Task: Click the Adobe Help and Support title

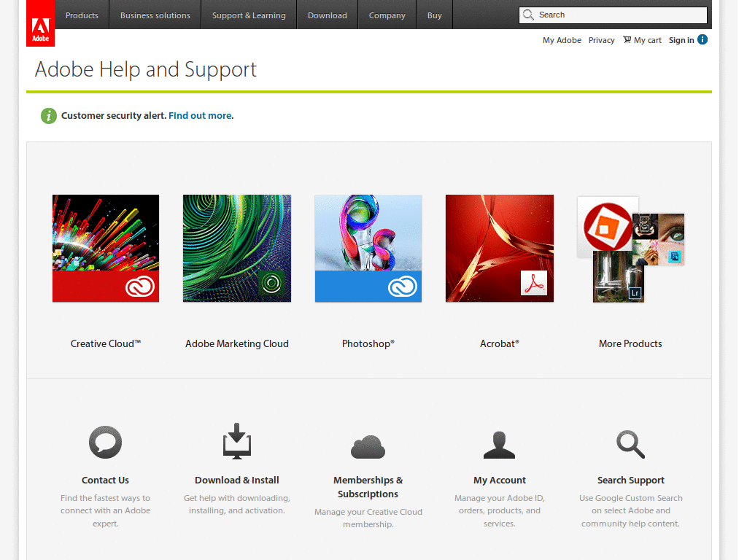Action: (146, 69)
